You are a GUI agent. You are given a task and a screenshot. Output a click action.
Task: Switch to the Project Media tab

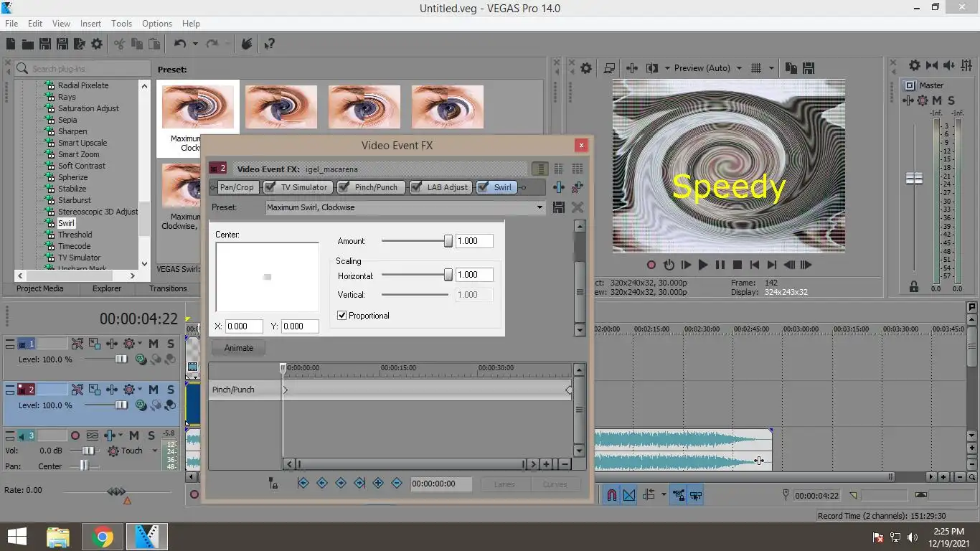[40, 288]
